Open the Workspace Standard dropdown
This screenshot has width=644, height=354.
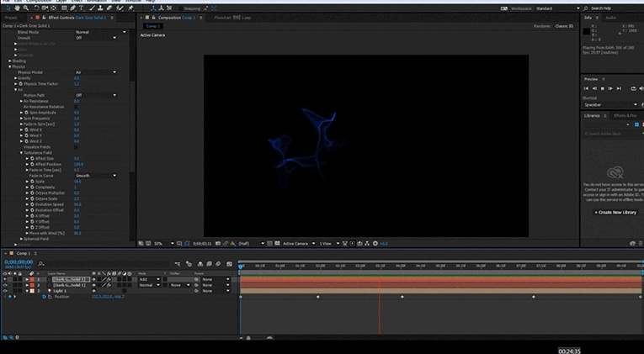coord(558,8)
